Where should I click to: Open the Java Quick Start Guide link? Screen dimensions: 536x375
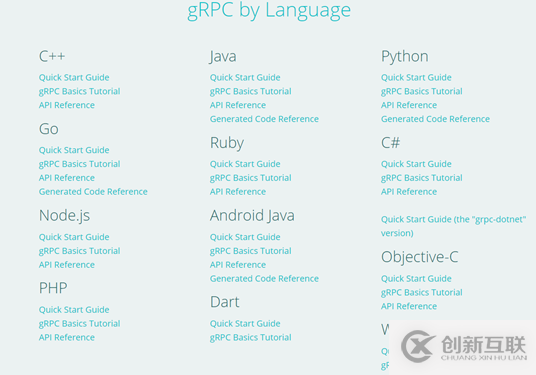click(245, 78)
